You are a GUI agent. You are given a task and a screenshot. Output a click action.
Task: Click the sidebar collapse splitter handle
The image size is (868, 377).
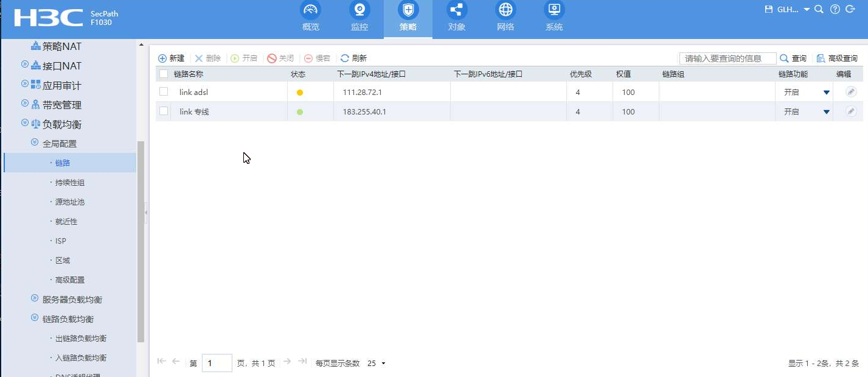click(x=146, y=213)
